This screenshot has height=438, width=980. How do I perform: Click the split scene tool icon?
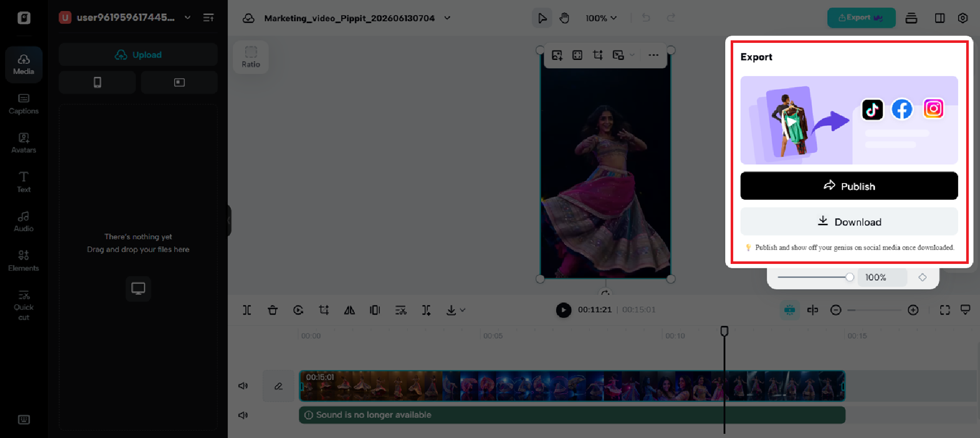(426, 310)
